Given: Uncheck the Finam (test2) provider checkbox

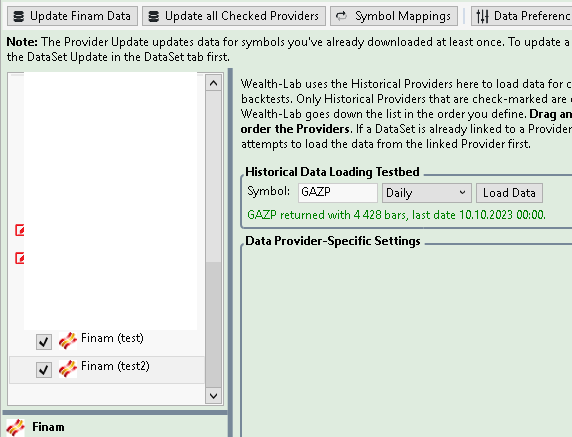Looking at the screenshot, I should click(44, 370).
